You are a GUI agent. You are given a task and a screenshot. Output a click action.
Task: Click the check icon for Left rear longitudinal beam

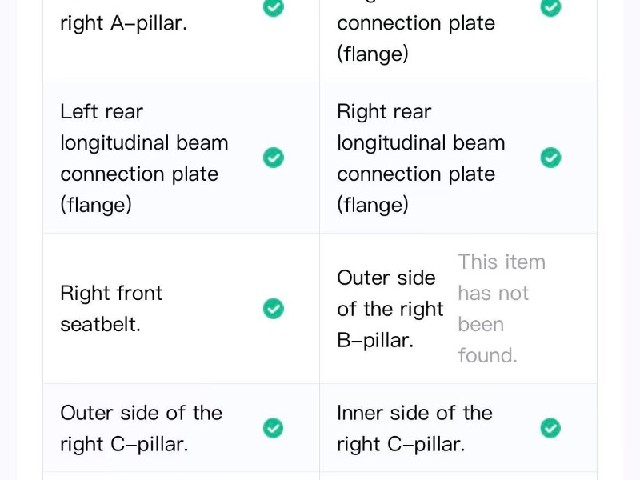(273, 158)
